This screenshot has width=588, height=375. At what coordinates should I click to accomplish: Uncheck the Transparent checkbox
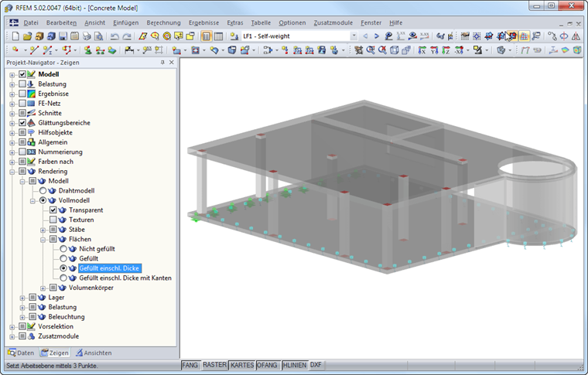click(53, 210)
